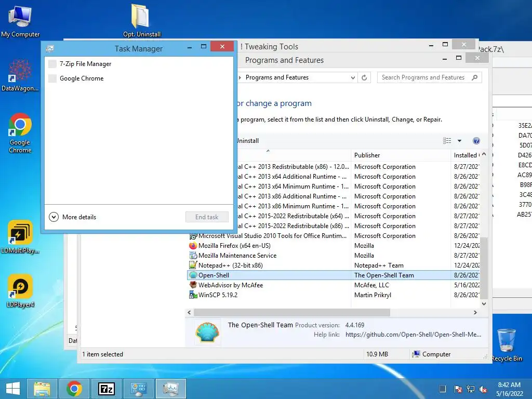The width and height of the screenshot is (532, 399).
Task: Launch LDPlayer4 desktop shortcut
Action: pos(20,291)
